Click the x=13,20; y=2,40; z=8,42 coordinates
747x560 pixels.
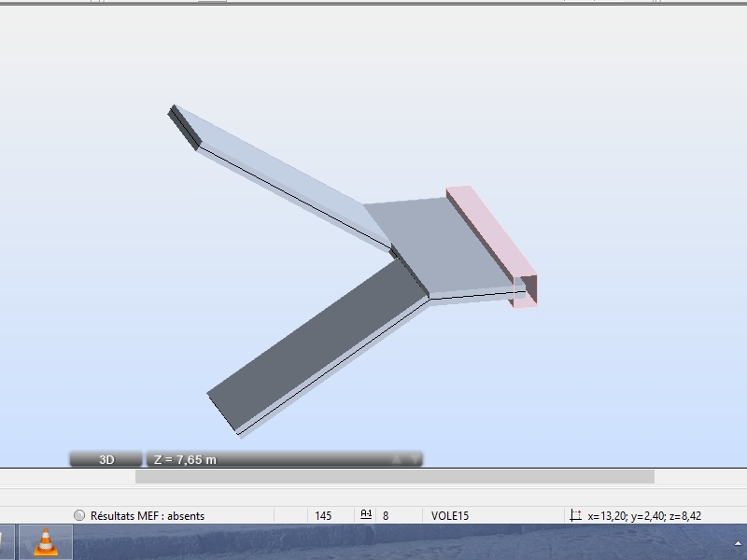coord(644,516)
